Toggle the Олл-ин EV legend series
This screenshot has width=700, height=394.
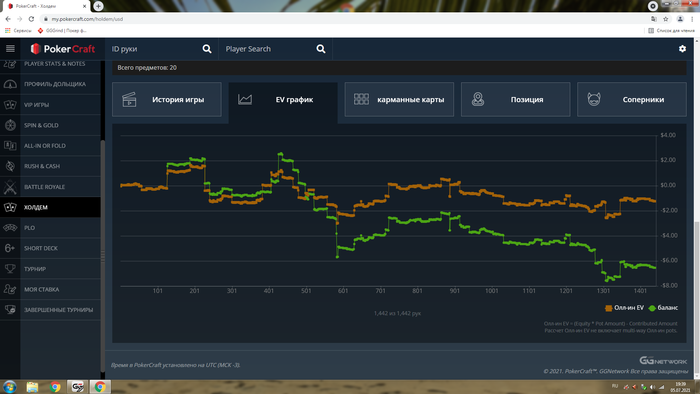tap(624, 308)
